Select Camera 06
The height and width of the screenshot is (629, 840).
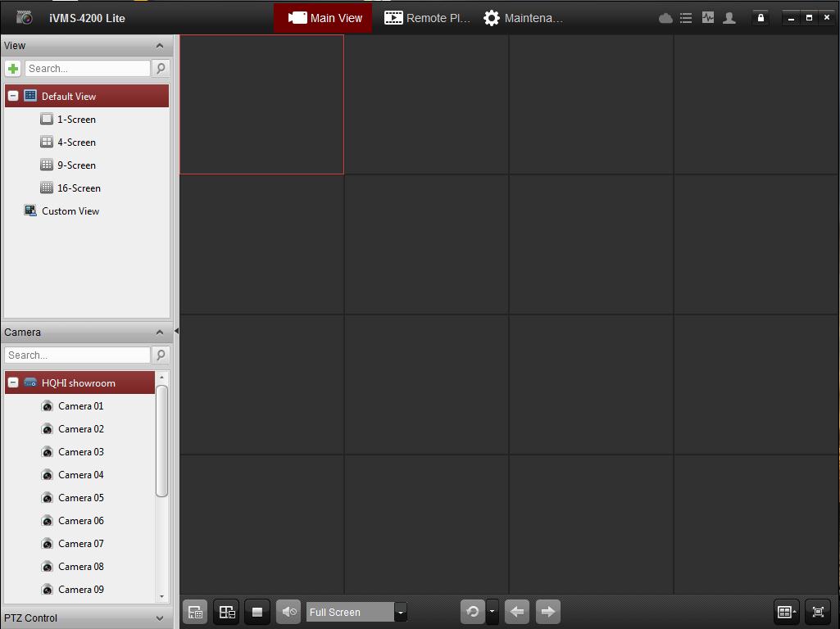[80, 521]
